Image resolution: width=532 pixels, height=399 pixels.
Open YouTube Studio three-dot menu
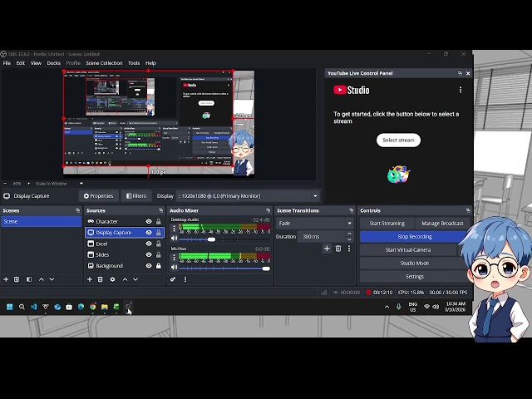click(x=461, y=90)
